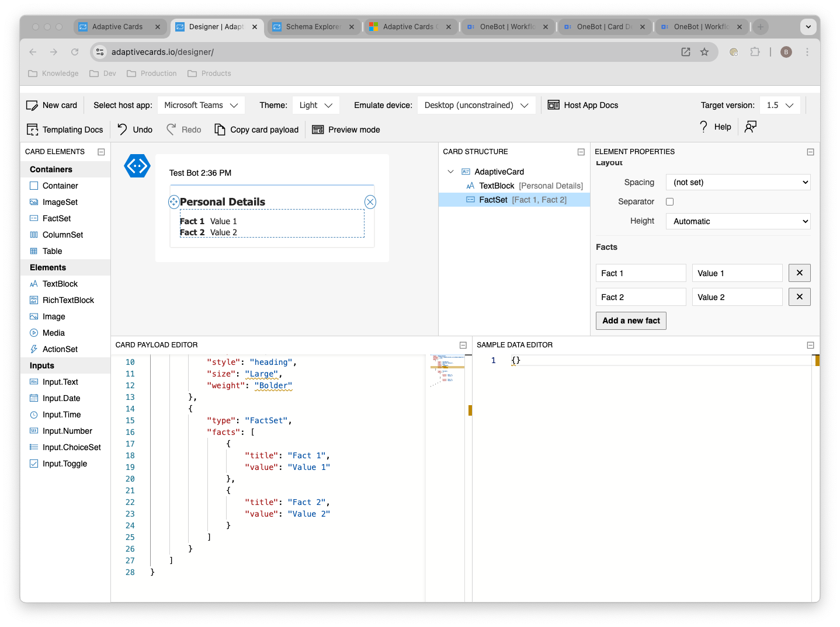Click the move handle on the FactSet
The width and height of the screenshot is (840, 627).
click(x=174, y=202)
